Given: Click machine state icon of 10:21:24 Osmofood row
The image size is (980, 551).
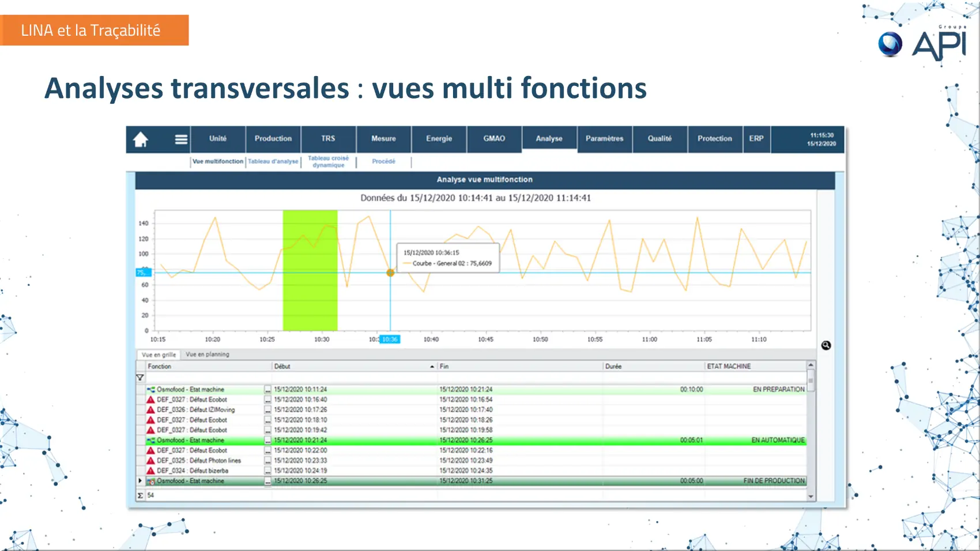Looking at the screenshot, I should pos(151,440).
